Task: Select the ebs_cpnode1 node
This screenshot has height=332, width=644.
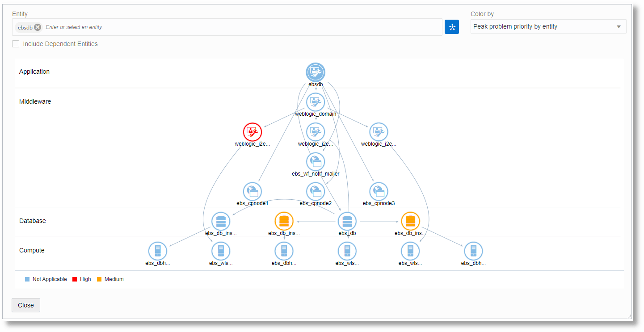Action: 253,191
